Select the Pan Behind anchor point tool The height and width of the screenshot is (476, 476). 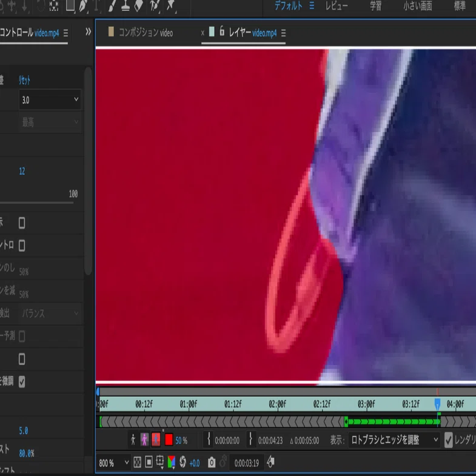(54, 6)
